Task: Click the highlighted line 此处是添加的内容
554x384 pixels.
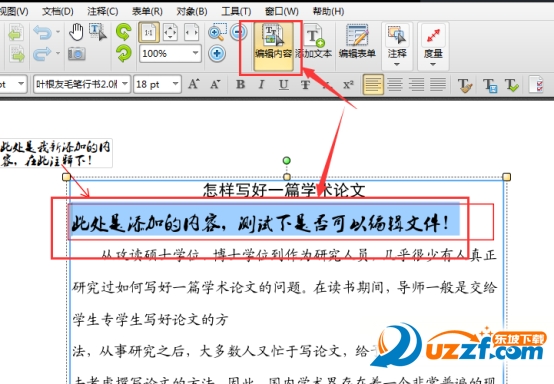Action: click(x=261, y=224)
